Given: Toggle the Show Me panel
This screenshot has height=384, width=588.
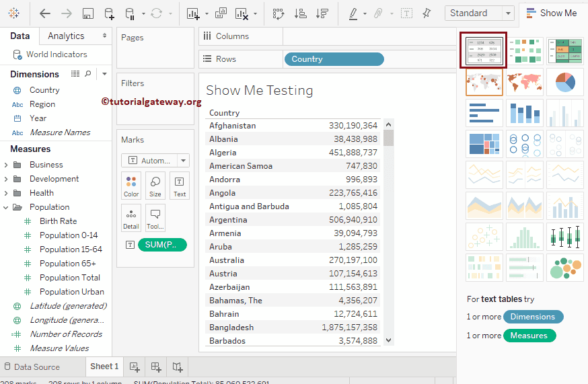Looking at the screenshot, I should point(552,13).
